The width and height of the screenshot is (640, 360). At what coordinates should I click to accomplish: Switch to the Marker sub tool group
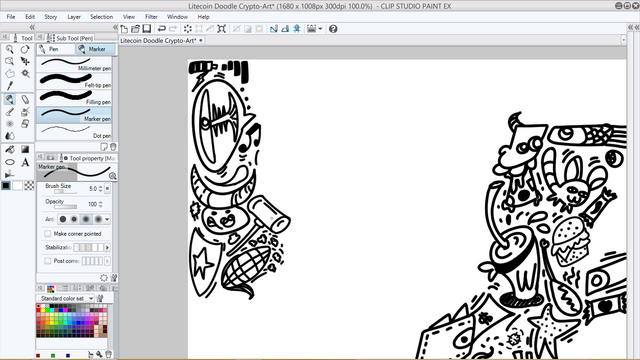click(96, 49)
